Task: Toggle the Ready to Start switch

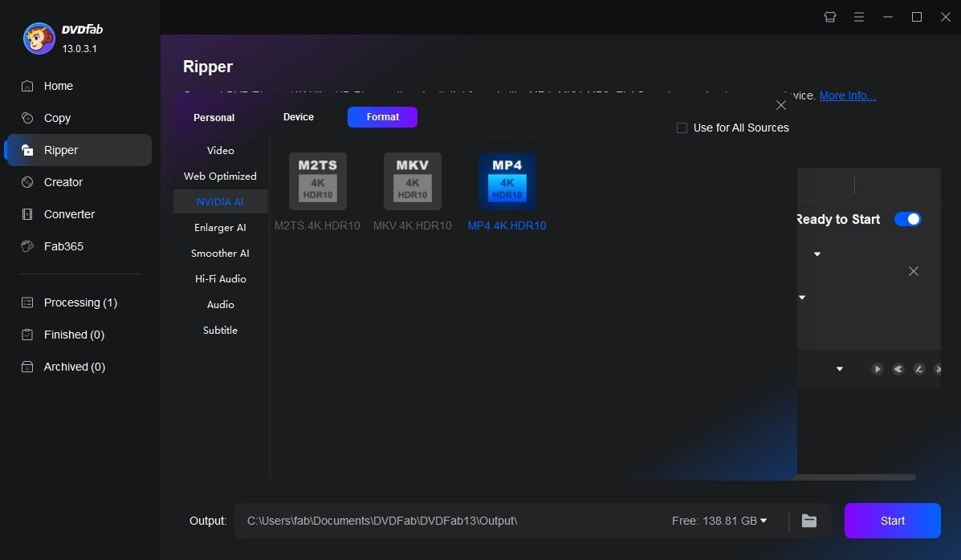Action: [908, 219]
